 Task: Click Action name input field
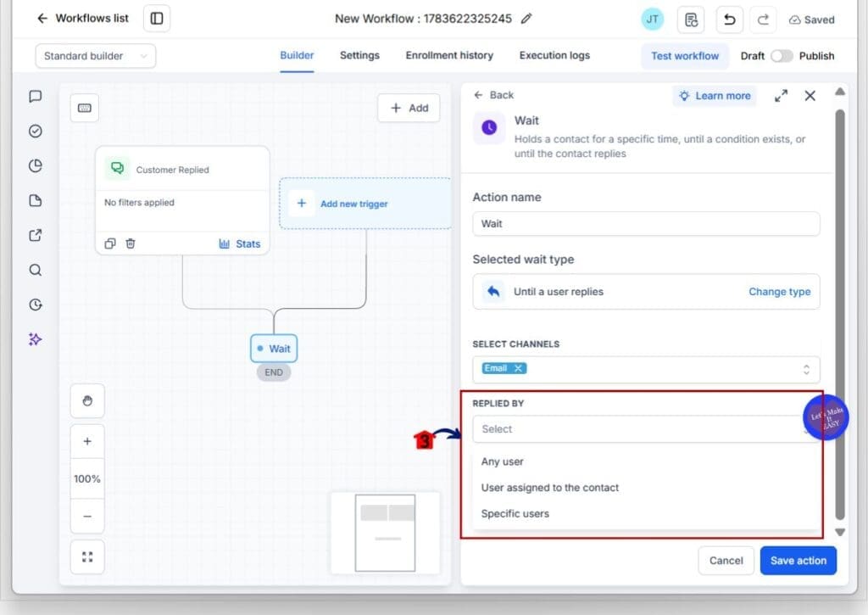[646, 224]
